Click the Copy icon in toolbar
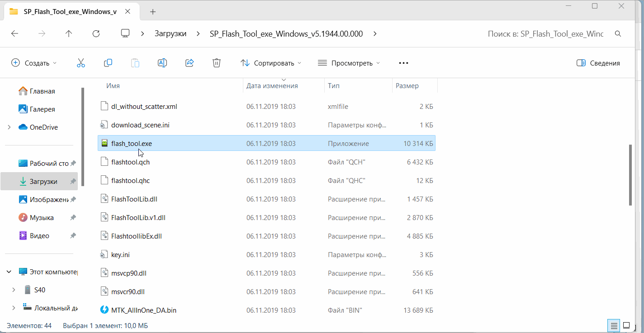 [x=108, y=63]
